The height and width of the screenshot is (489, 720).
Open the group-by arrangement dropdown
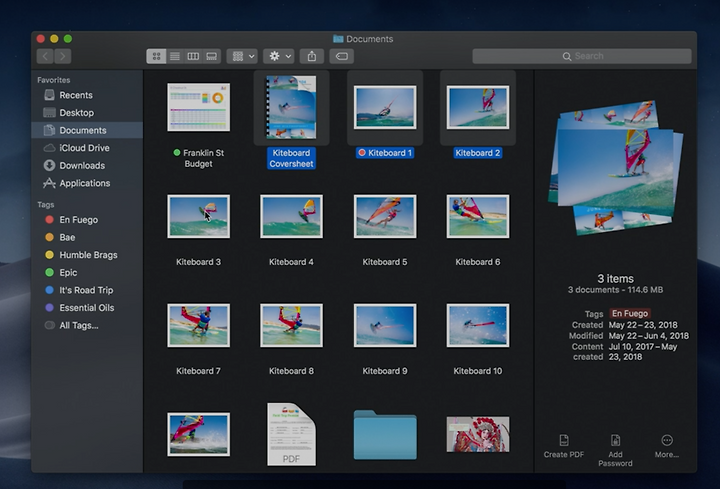[242, 56]
